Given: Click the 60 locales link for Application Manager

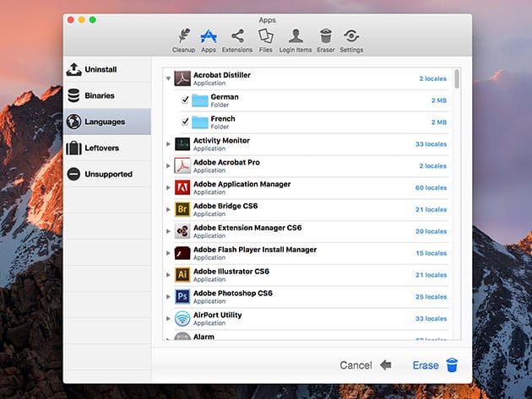Looking at the screenshot, I should (x=432, y=188).
